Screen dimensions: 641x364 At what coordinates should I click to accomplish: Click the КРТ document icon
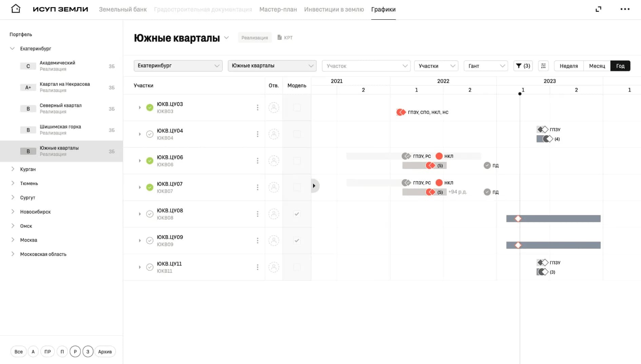(279, 37)
